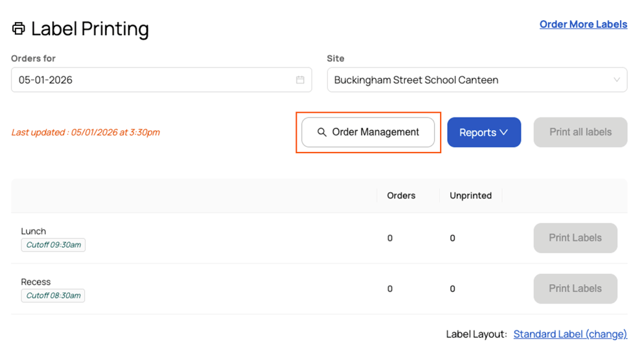Click the Recess row name
Viewport: 644px width, 351px height.
[36, 282]
